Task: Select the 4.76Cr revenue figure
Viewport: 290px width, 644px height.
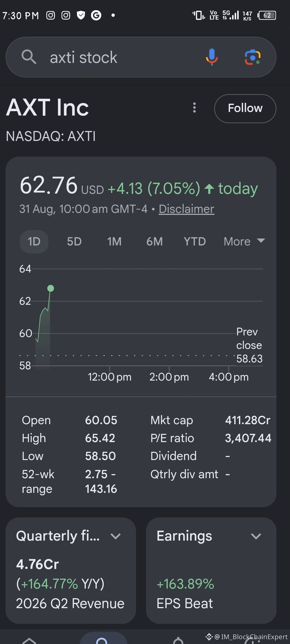Action: point(38,564)
